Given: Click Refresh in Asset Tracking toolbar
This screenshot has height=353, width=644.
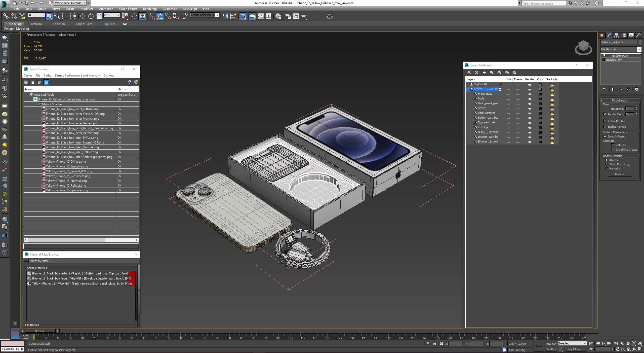Looking at the screenshot, I should tap(26, 82).
